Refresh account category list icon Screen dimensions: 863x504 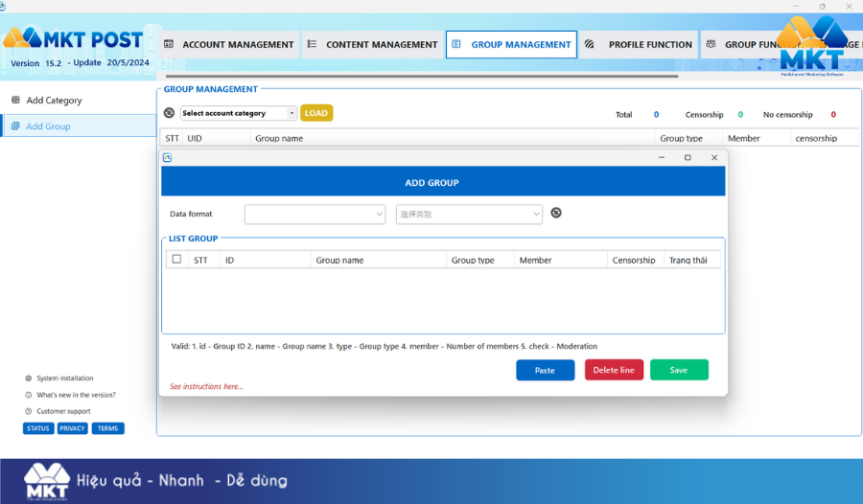(x=169, y=113)
